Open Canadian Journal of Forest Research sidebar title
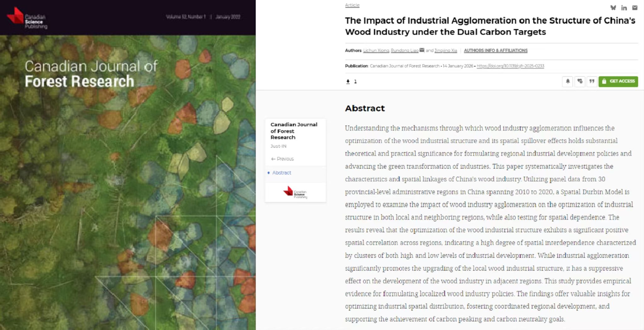The image size is (644, 330). point(294,131)
